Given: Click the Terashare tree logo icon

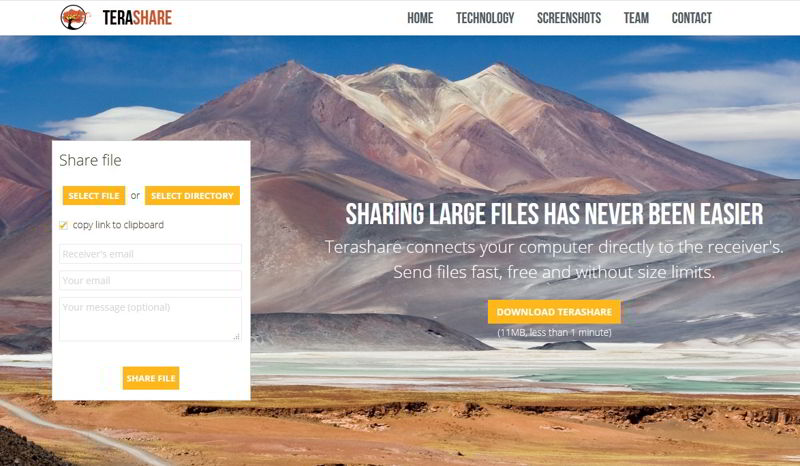Looking at the screenshot, I should click(74, 17).
